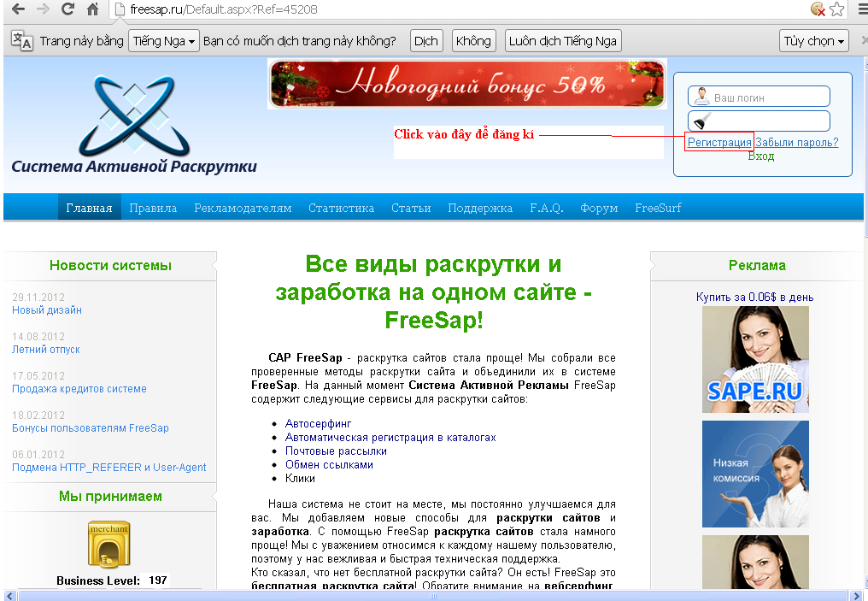Viewport: 868px width, 601px height.
Task: Open the SAPE.RU advertisement image
Action: pos(755,360)
